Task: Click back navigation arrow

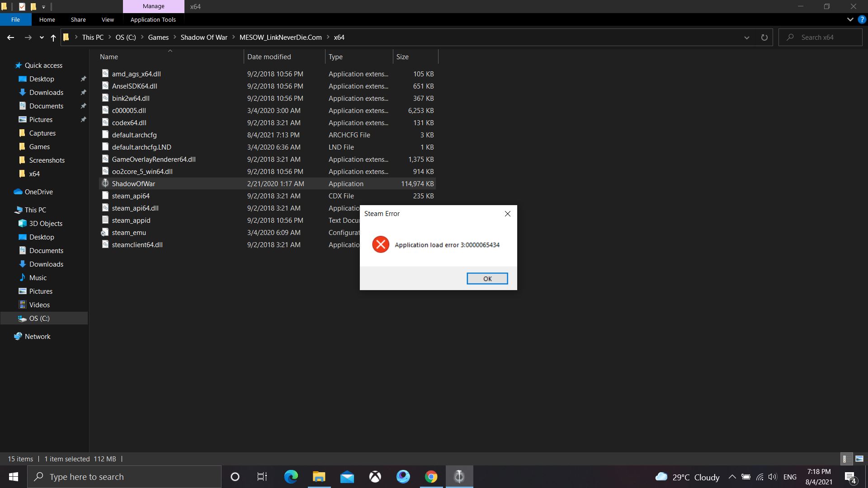Action: click(x=11, y=37)
